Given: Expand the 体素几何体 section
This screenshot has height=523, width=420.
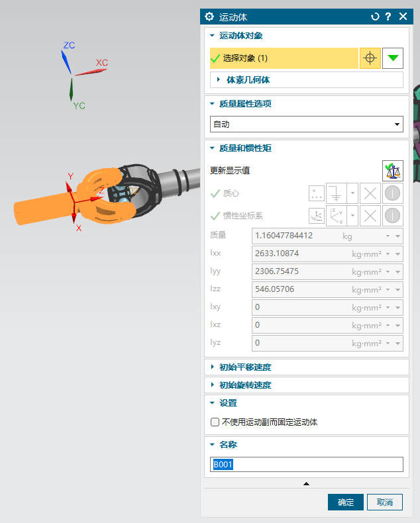Looking at the screenshot, I should click(248, 80).
